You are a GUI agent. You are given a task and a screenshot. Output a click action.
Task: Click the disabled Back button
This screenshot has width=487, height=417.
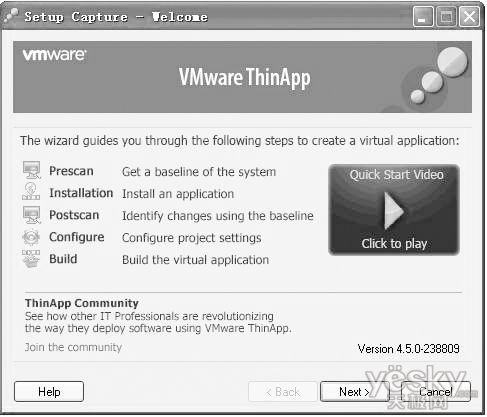tap(283, 392)
